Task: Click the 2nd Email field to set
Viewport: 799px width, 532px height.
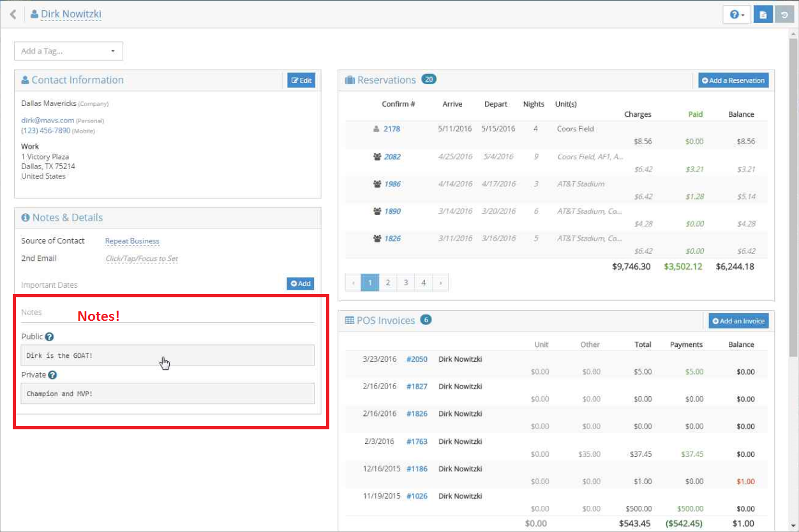Action: [x=141, y=259]
